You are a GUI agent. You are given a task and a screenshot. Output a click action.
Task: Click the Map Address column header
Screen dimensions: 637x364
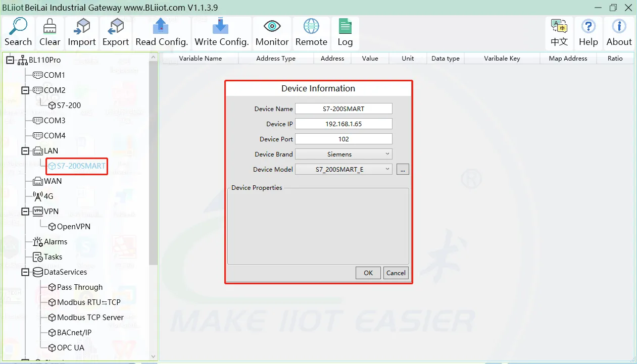click(568, 59)
